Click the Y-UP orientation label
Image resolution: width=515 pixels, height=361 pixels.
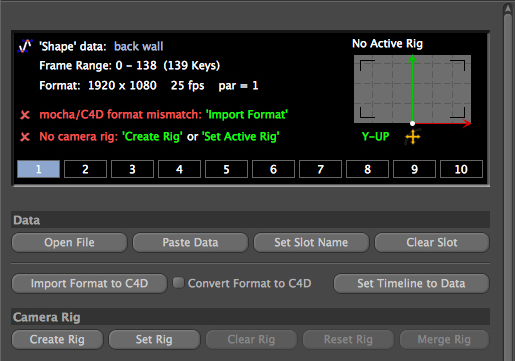(x=375, y=136)
